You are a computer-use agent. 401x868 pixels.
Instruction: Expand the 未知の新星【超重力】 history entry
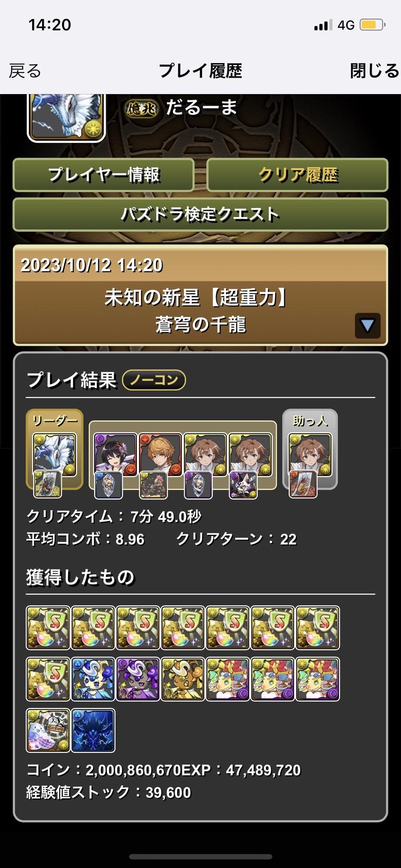click(x=200, y=295)
